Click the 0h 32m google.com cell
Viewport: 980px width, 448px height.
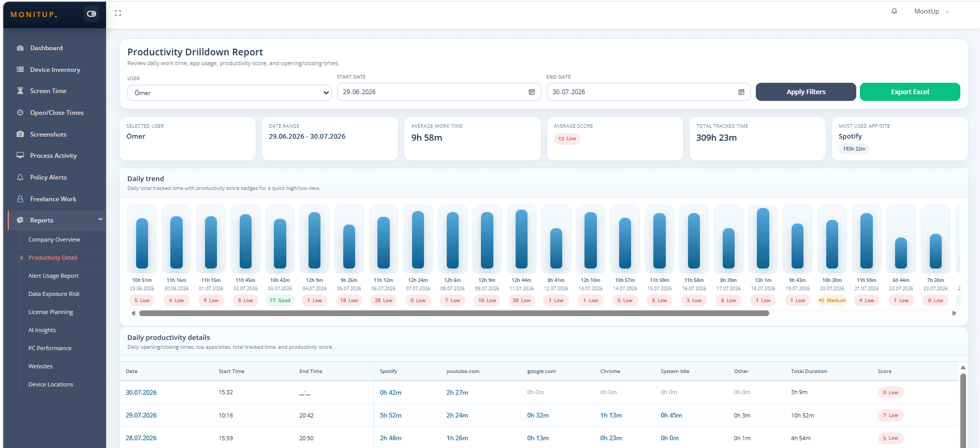point(538,415)
